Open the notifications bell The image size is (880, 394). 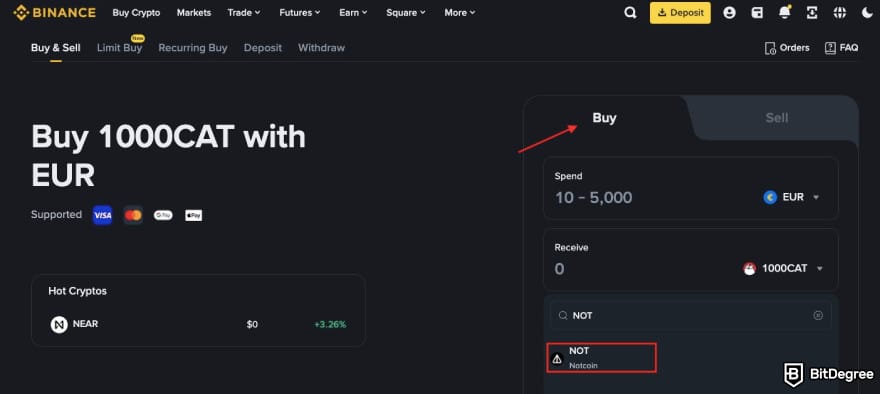[x=785, y=12]
